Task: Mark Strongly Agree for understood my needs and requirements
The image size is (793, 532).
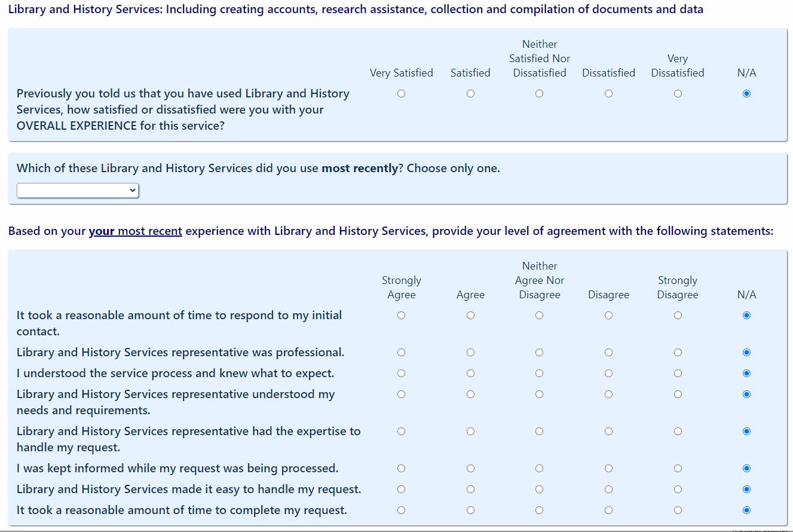Action: coord(401,395)
